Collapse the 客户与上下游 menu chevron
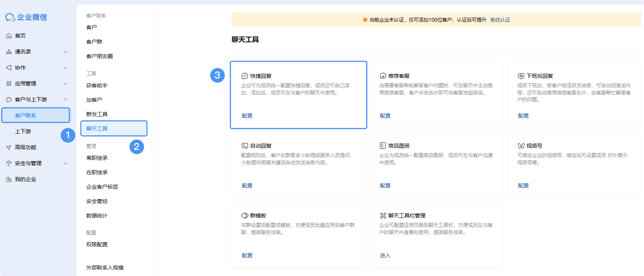Screen dimensions: 644x276 [66, 100]
